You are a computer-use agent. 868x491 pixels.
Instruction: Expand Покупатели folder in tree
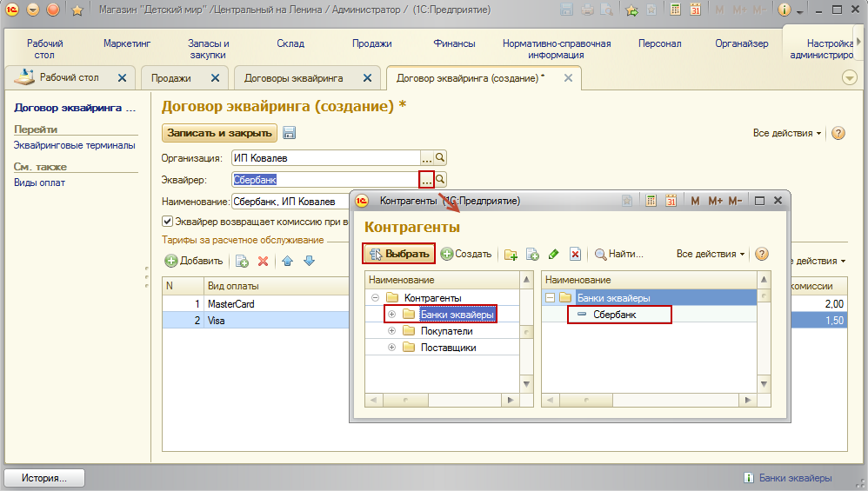tap(391, 330)
